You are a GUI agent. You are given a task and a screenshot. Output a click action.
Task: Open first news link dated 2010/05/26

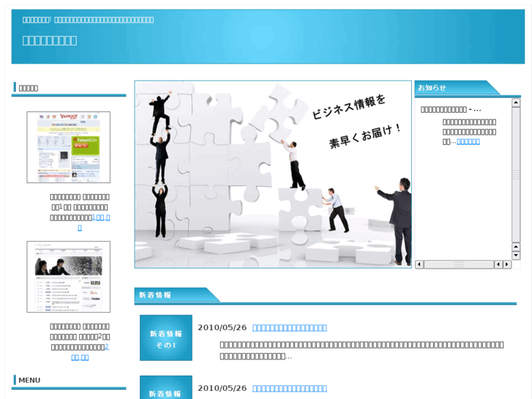click(289, 328)
